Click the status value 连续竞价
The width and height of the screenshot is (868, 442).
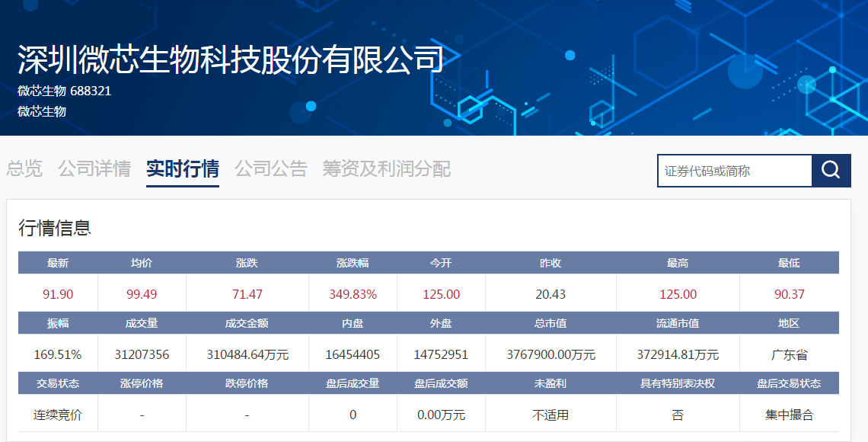point(58,415)
